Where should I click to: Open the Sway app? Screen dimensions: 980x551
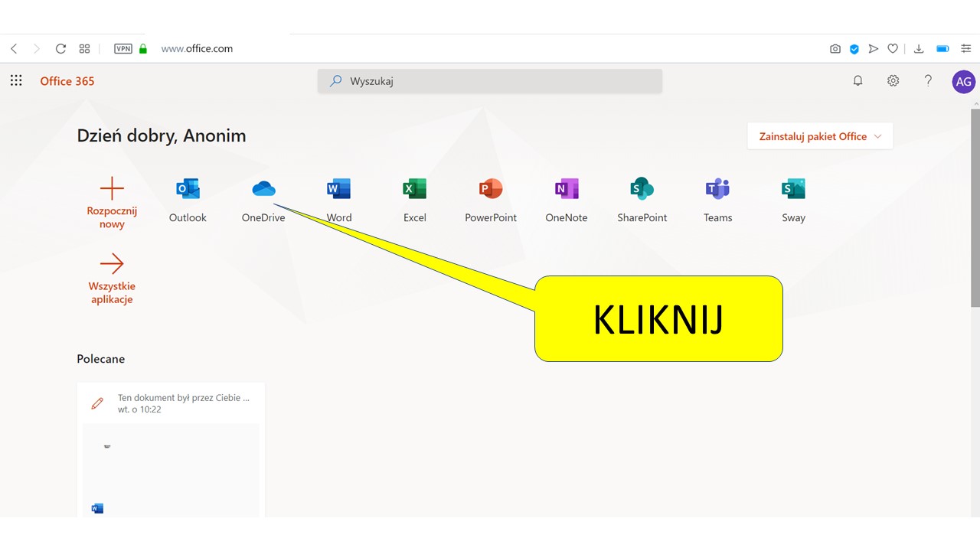point(793,201)
